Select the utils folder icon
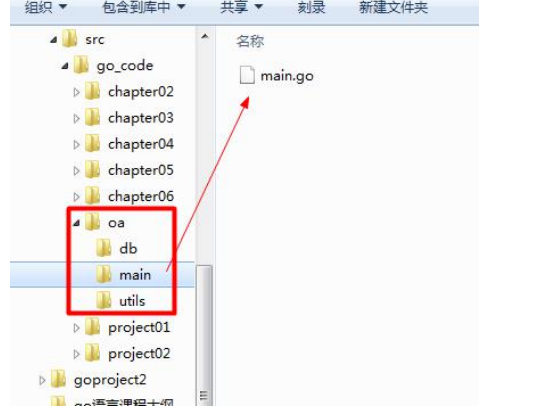Image resolution: width=538 pixels, height=415 pixels. [x=104, y=300]
